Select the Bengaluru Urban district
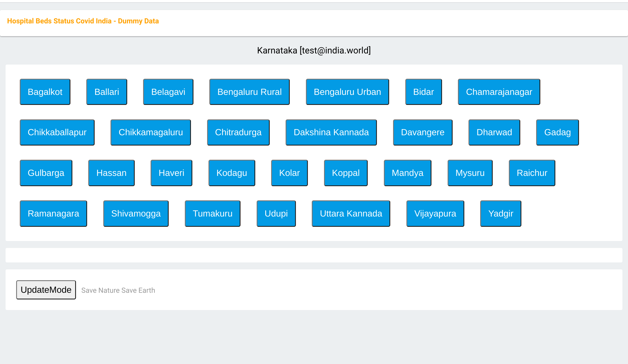This screenshot has height=364, width=628. point(347,92)
